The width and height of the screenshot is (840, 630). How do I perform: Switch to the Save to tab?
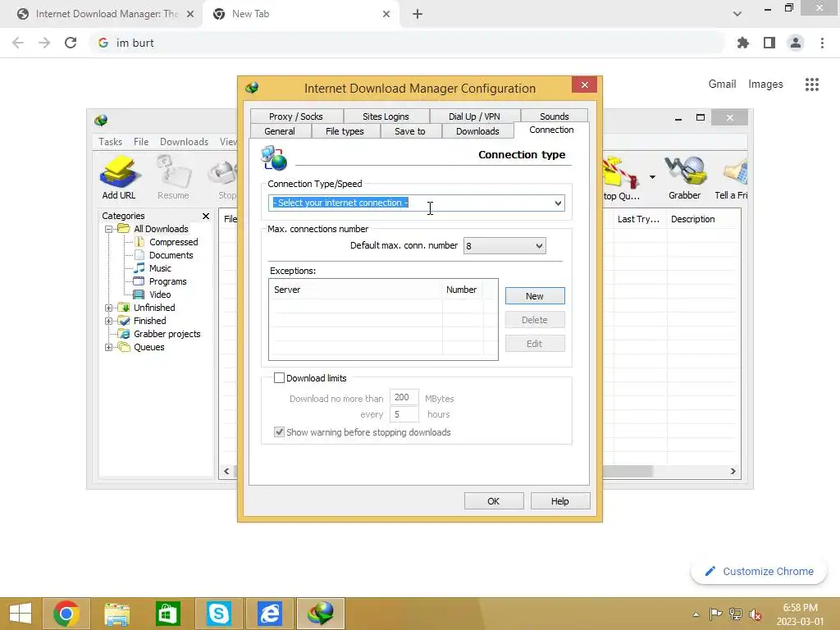pyautogui.click(x=410, y=131)
